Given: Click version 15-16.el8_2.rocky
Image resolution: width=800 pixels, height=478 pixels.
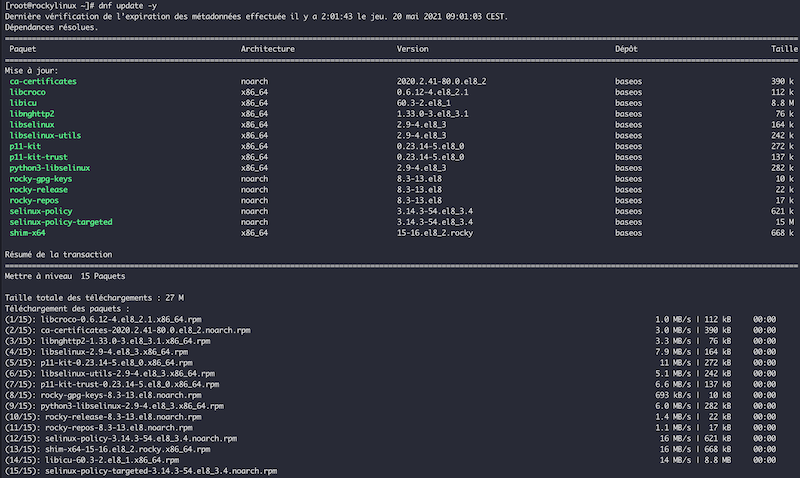Looking at the screenshot, I should [x=435, y=233].
